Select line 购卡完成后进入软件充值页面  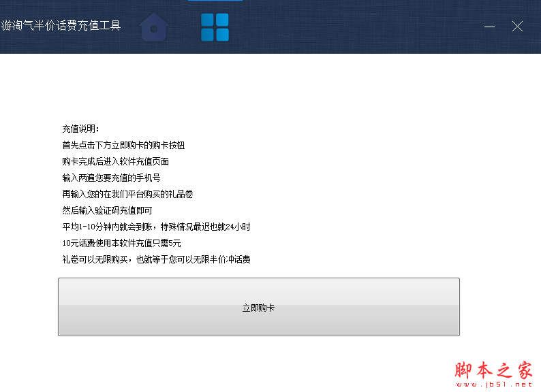coord(116,161)
